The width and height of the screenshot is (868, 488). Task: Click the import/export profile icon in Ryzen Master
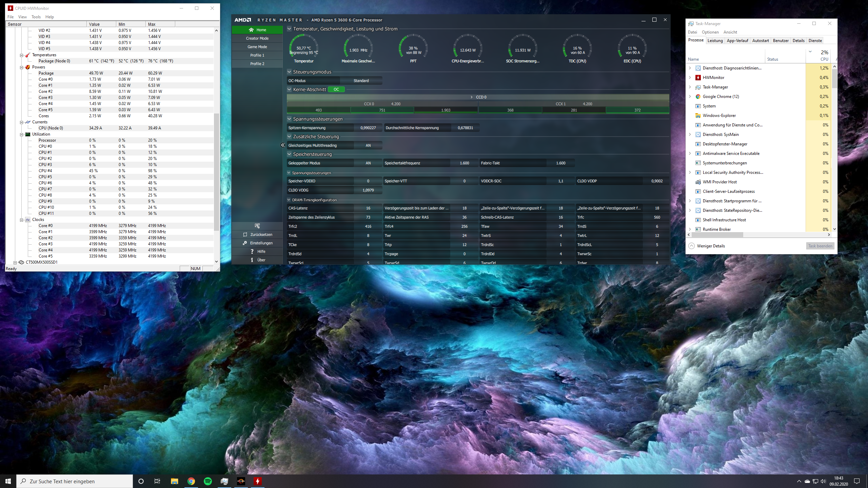(257, 226)
